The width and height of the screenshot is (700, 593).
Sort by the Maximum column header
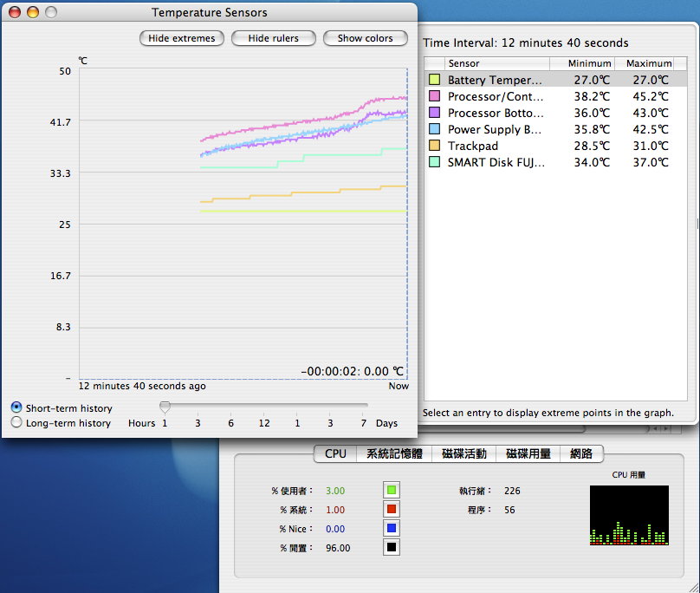(645, 63)
